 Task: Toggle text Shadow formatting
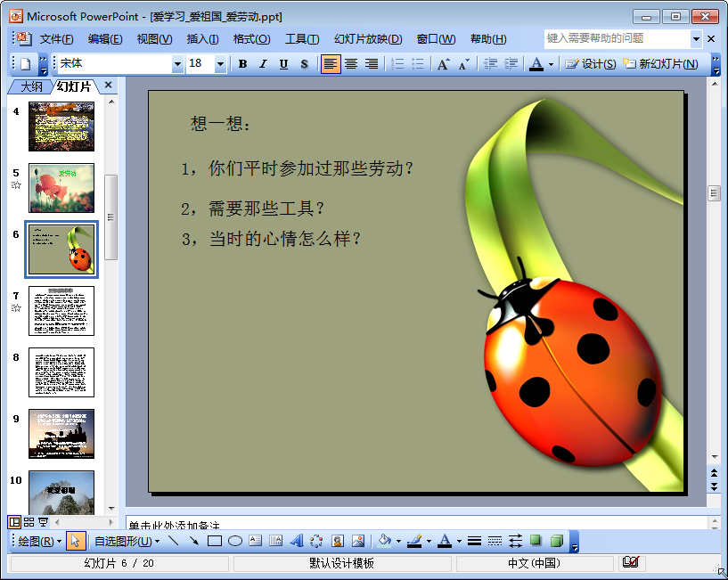tap(304, 63)
